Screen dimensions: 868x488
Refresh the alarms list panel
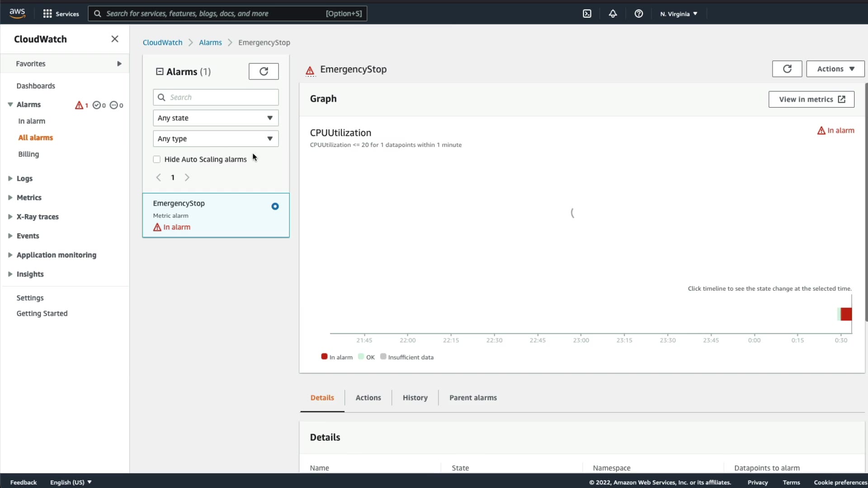(x=264, y=71)
